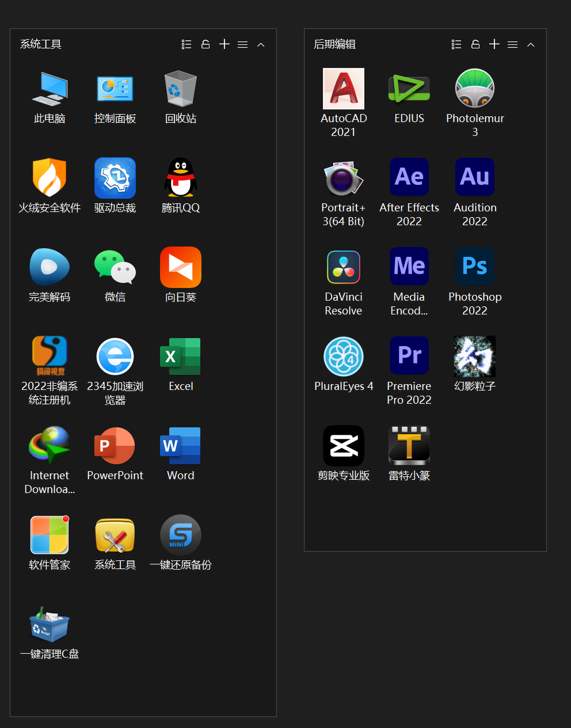571x728 pixels.
Task: Open the 腾讯QQ penguin icon
Action: point(181,178)
